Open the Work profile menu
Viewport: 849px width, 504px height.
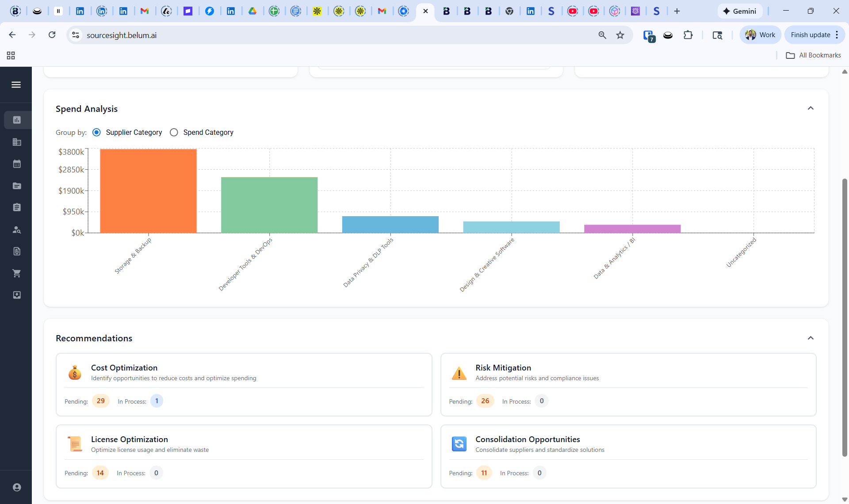point(760,34)
